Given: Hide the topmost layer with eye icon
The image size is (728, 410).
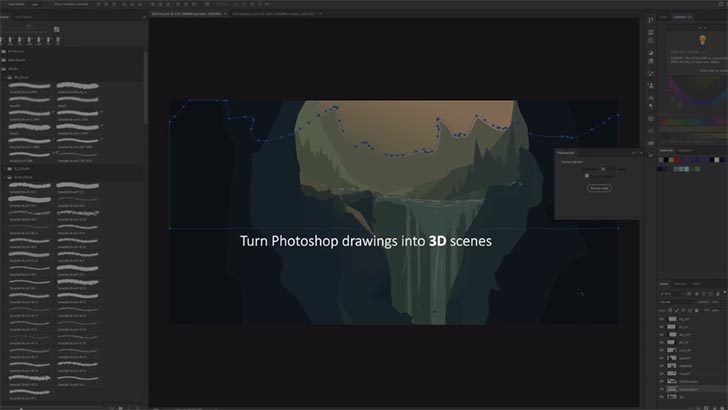Looking at the screenshot, I should [662, 318].
